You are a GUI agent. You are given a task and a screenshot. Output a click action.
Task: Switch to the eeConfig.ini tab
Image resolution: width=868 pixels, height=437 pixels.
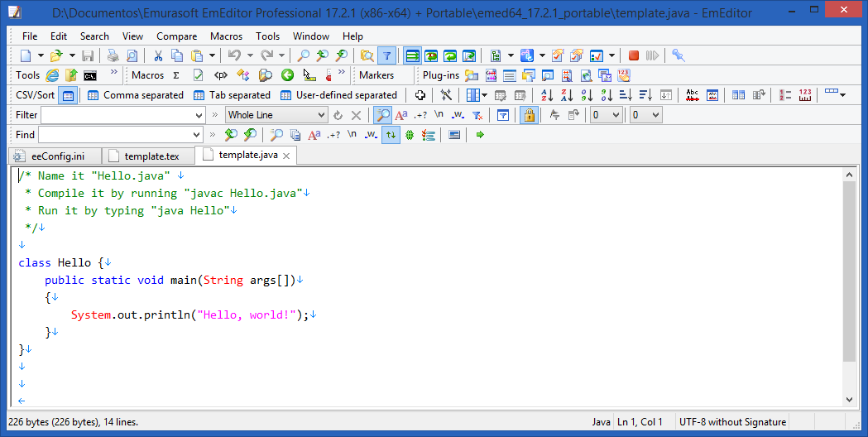coord(55,156)
